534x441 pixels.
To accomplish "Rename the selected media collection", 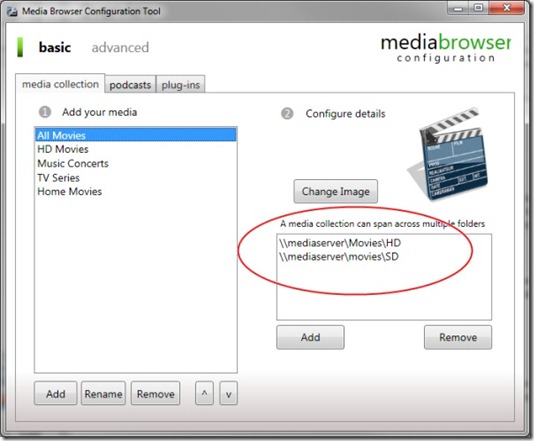I will click(103, 394).
